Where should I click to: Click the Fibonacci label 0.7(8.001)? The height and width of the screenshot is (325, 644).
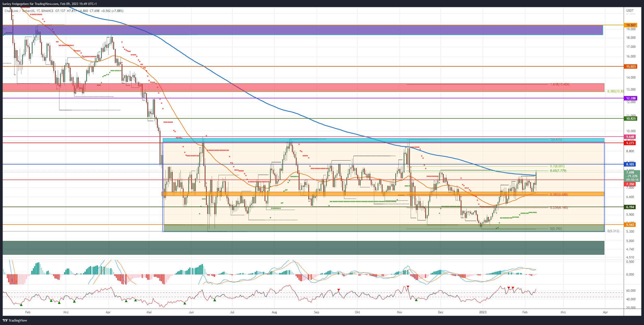pos(557,166)
